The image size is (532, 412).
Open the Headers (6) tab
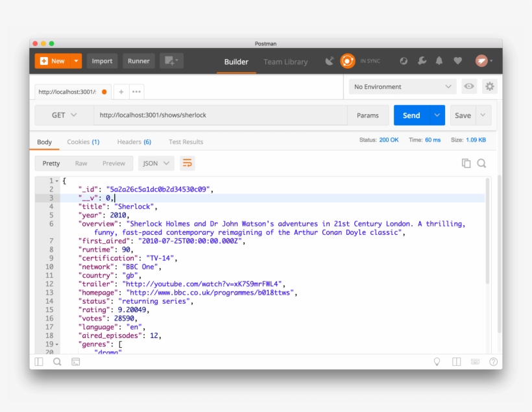coord(134,142)
